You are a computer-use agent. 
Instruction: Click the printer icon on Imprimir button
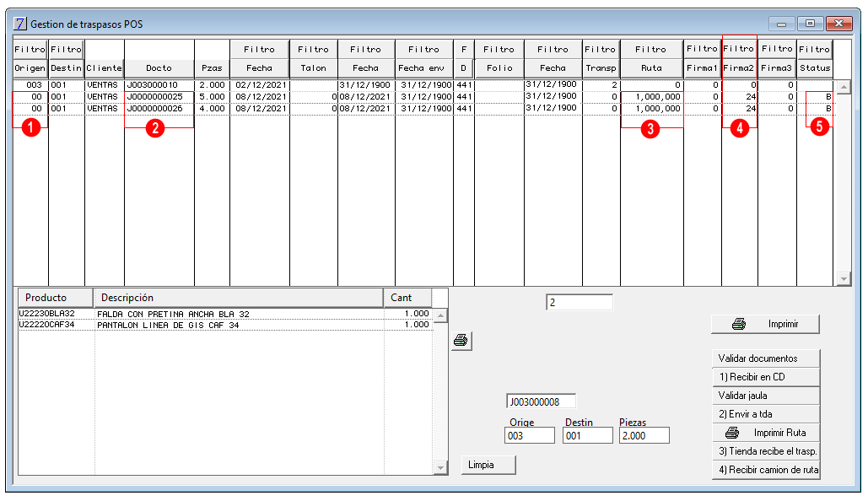coord(739,325)
